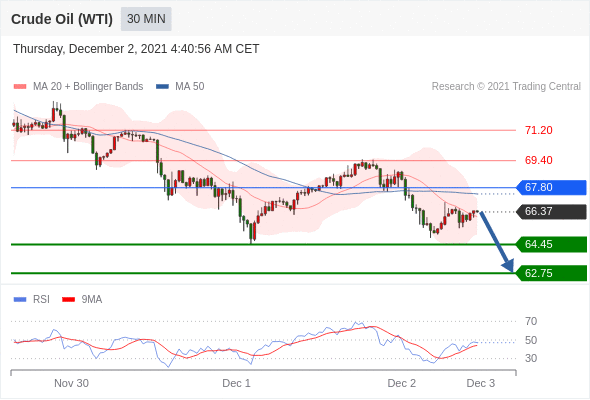Click the blue 67.80 pivot price tag
Screen dimensions: 590x400
(x=550, y=187)
